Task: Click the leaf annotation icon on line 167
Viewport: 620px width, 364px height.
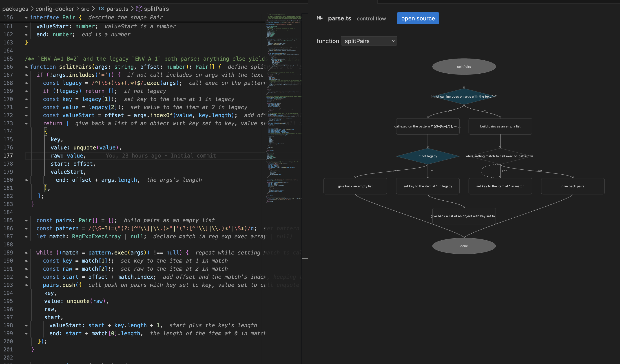Action: click(x=26, y=75)
